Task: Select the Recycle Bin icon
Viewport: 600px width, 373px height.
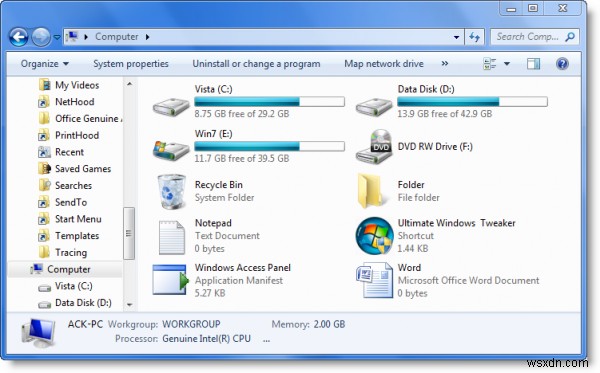Action: pos(171,191)
